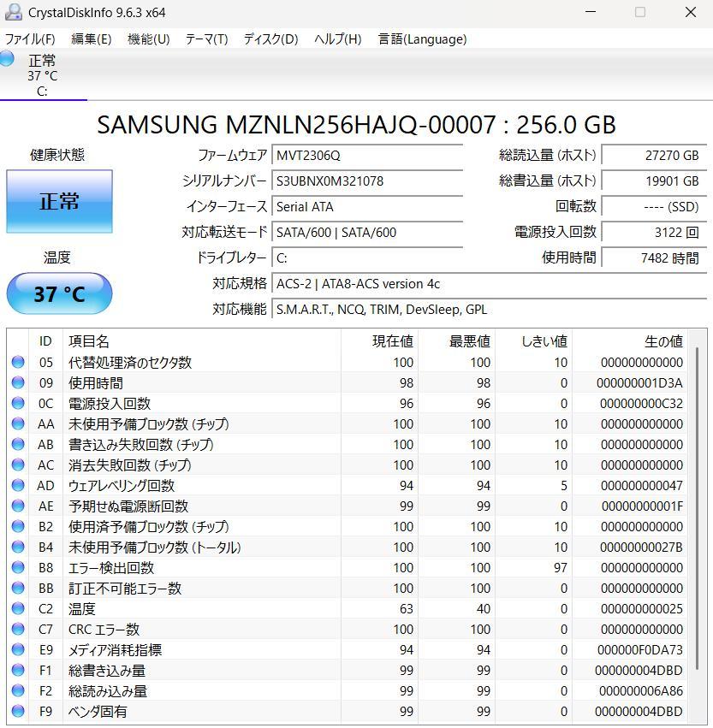The width and height of the screenshot is (713, 728).
Task: Click status orb of row B2 使用済予備ブロック数
Action: click(18, 526)
